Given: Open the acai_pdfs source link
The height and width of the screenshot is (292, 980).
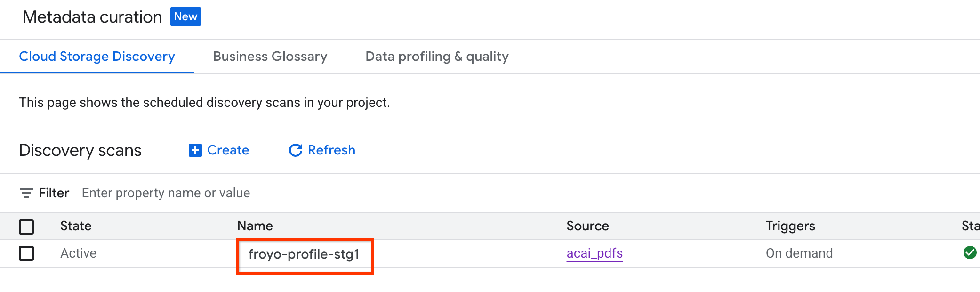Looking at the screenshot, I should point(594,253).
